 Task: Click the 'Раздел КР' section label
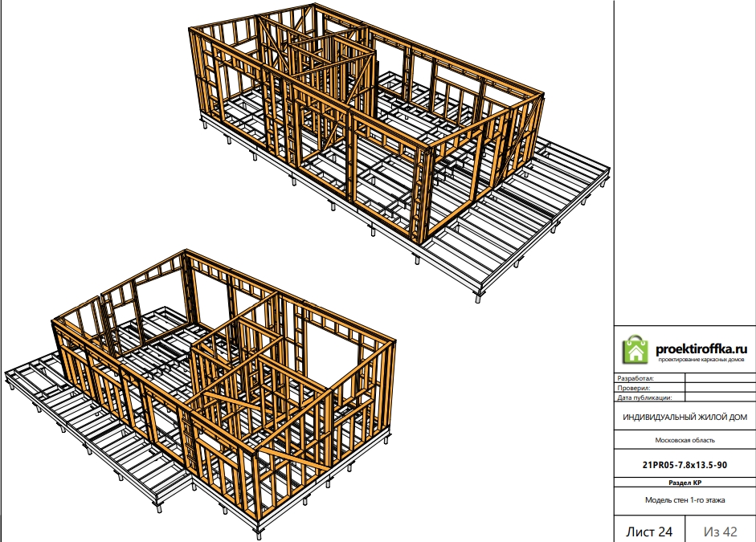[684, 483]
